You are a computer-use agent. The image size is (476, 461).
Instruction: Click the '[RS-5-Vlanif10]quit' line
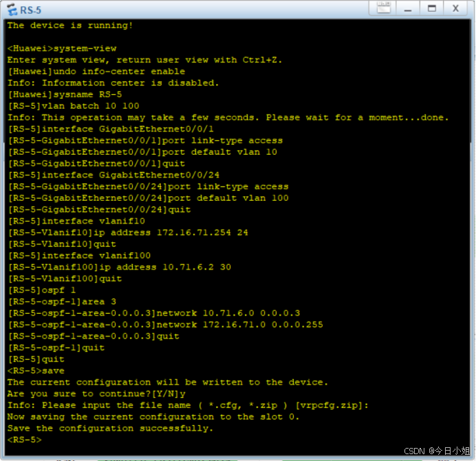(62, 244)
